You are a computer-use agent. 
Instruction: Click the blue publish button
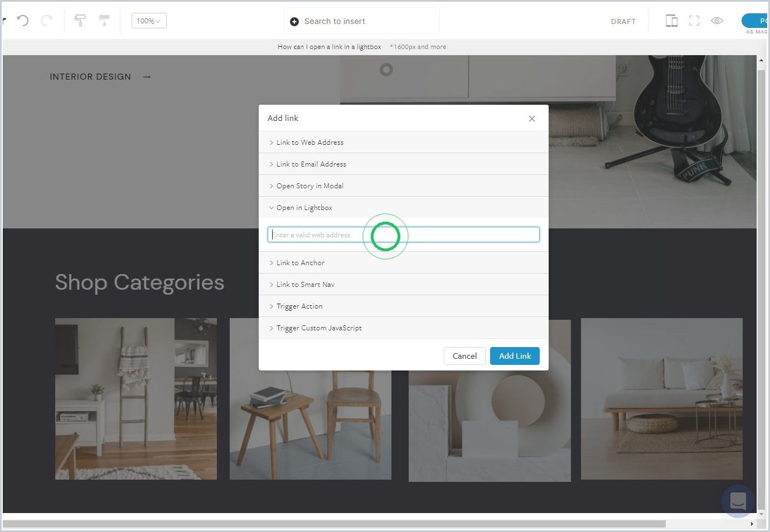[755, 21]
